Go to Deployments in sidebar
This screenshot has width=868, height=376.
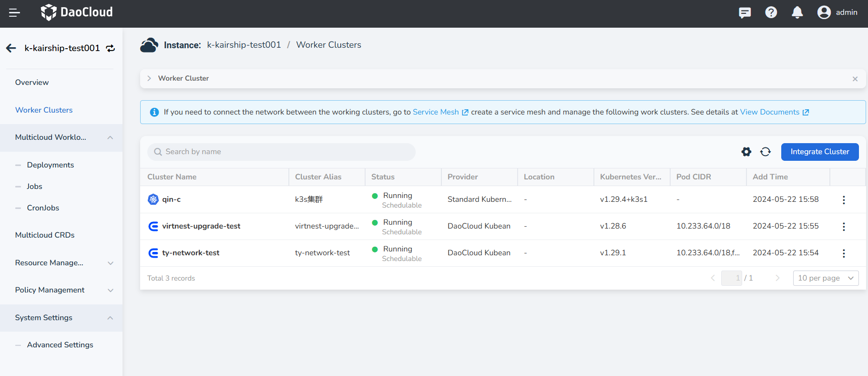coord(51,165)
